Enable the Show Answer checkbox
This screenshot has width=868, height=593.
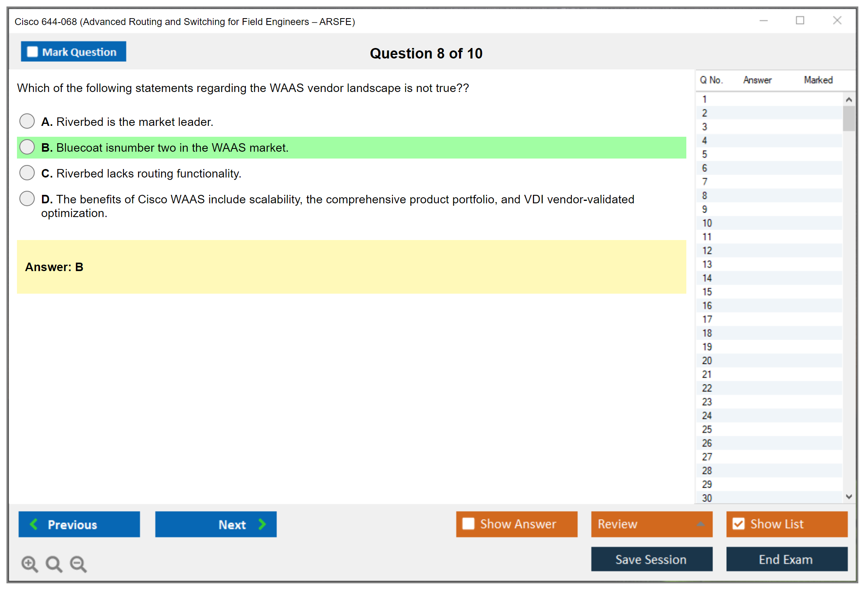[x=468, y=524]
